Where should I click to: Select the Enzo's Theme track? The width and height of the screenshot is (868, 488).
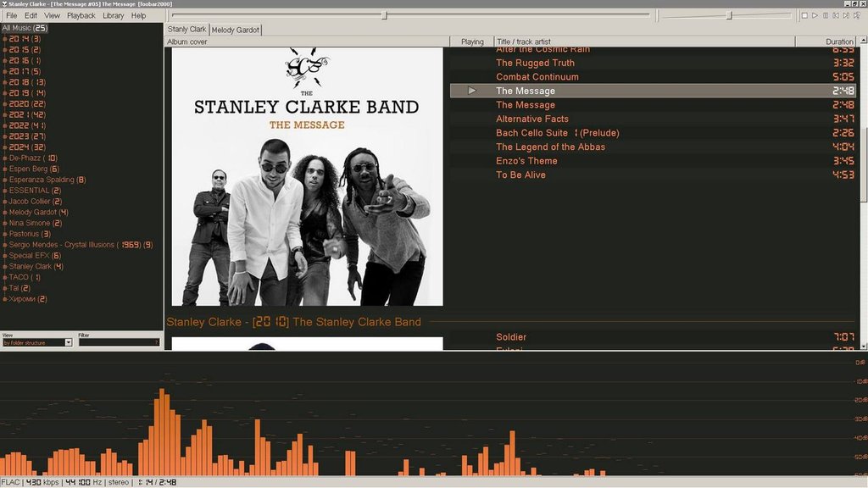(x=654, y=160)
